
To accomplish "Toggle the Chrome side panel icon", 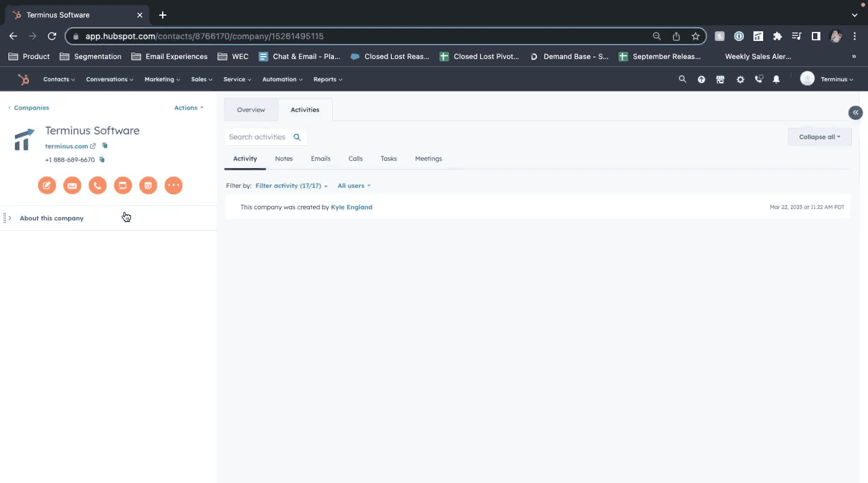I will point(816,36).
